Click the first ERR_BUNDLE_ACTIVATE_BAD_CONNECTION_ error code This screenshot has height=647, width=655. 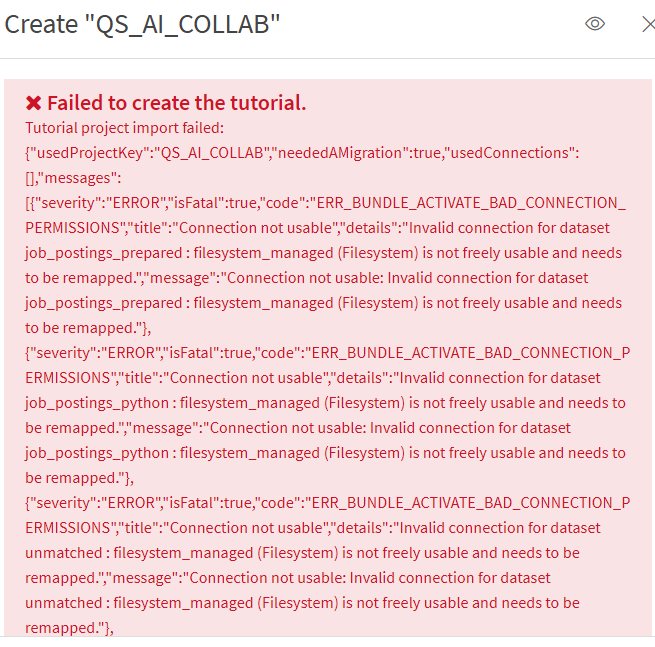pos(471,203)
